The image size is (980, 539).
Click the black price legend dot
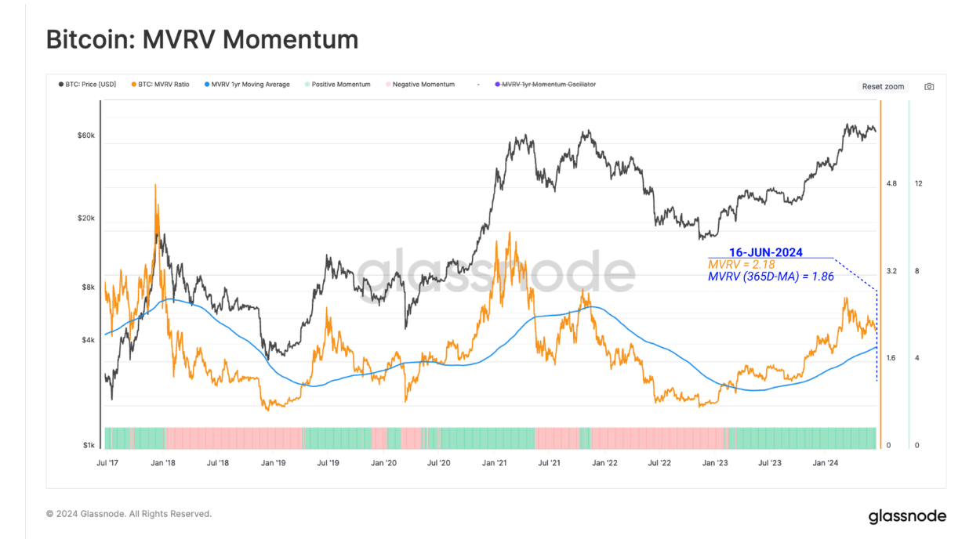click(x=61, y=85)
